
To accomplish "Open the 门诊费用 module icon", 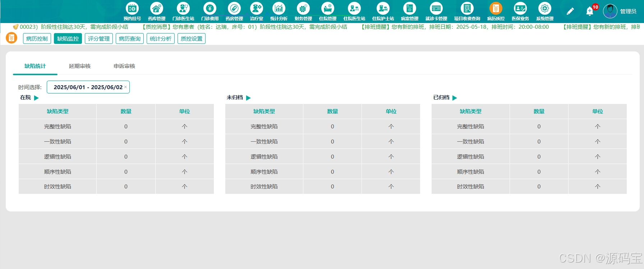I will pos(210,8).
